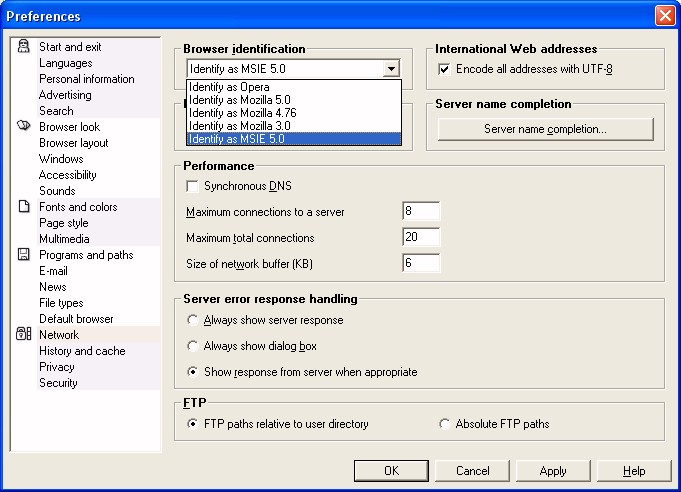The width and height of the screenshot is (681, 492).
Task: Click the Start and exit category icon
Action: [x=23, y=46]
